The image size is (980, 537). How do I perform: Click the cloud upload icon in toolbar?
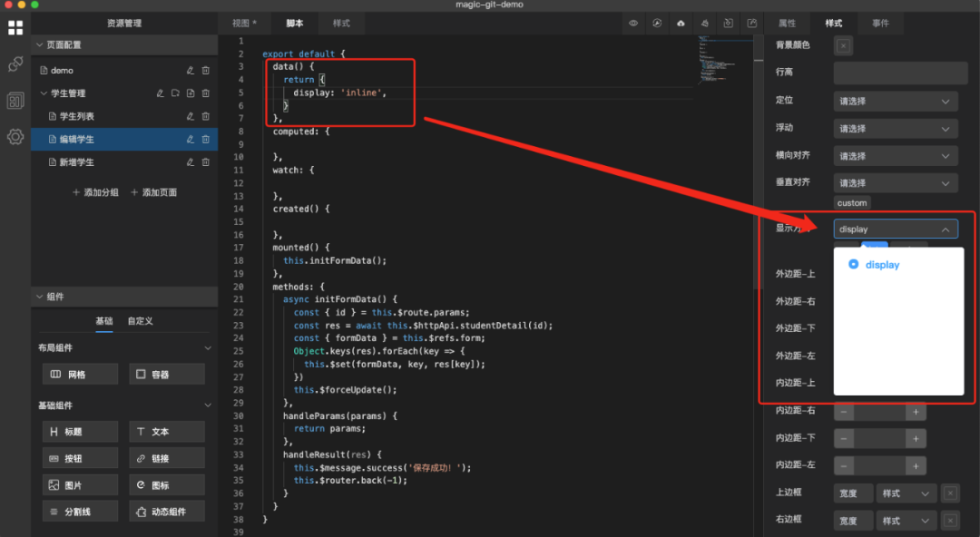681,23
